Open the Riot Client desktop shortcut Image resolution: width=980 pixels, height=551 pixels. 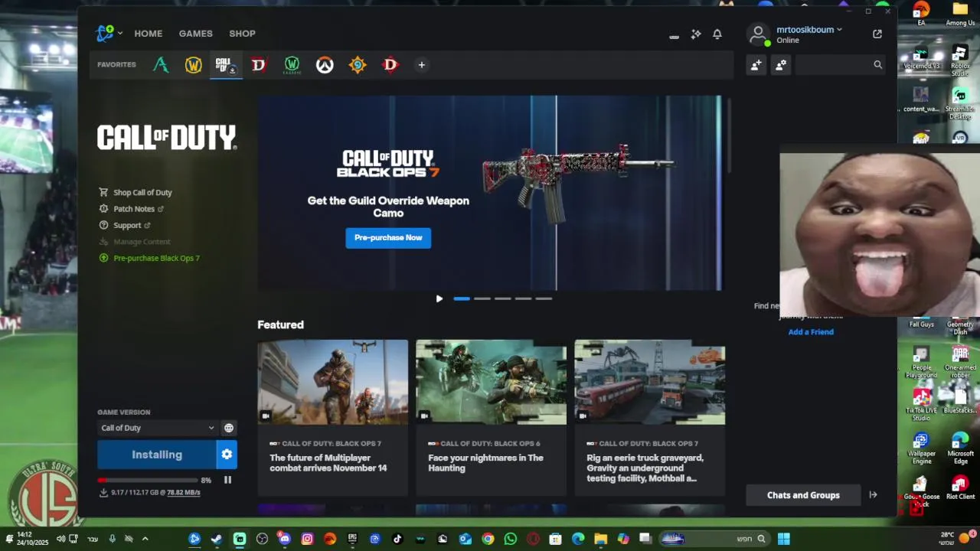[x=960, y=487]
